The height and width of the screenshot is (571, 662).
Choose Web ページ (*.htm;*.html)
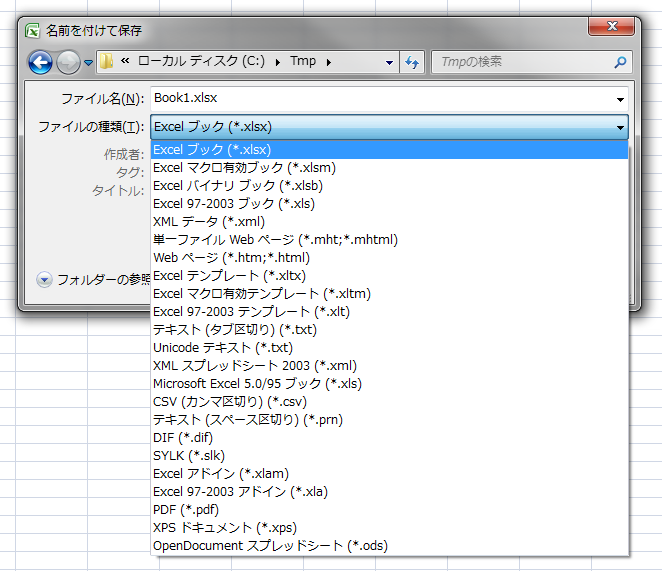pos(389,258)
